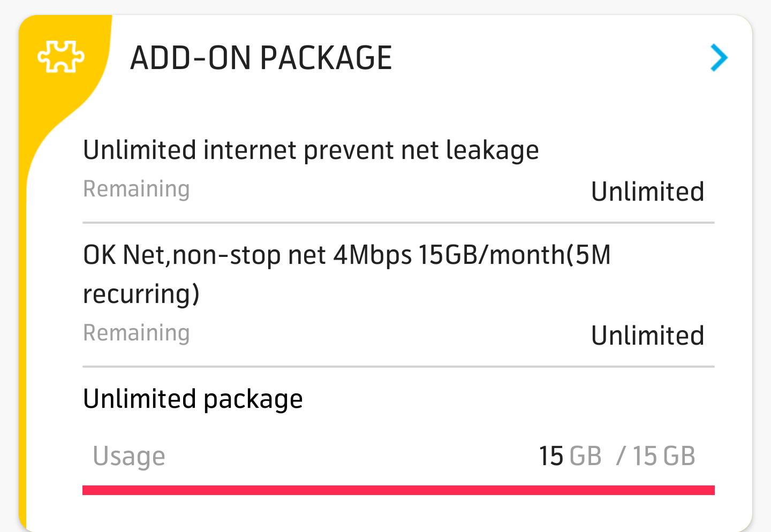Viewport: 771px width, 532px height.
Task: Tap Remaining label under Unlimited internet
Action: (137, 189)
